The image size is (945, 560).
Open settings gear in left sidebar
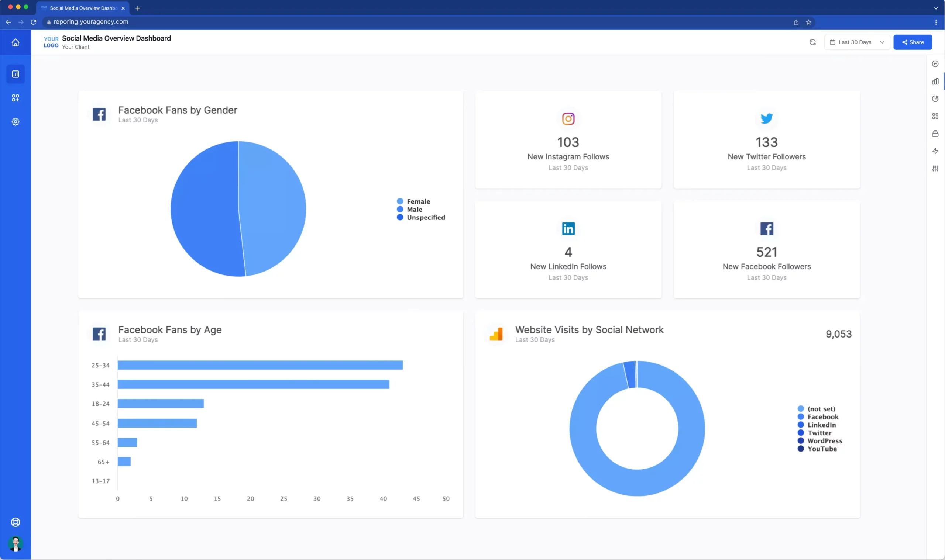point(16,121)
